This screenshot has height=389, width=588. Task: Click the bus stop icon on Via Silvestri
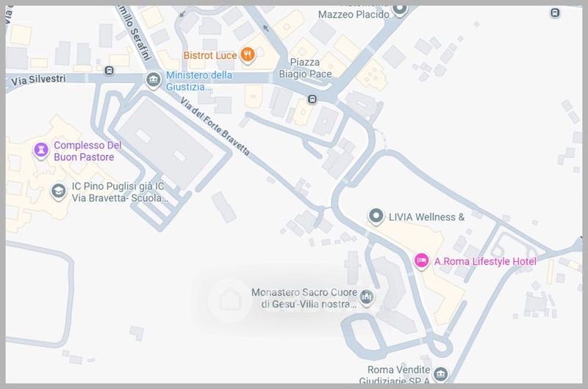(109, 71)
